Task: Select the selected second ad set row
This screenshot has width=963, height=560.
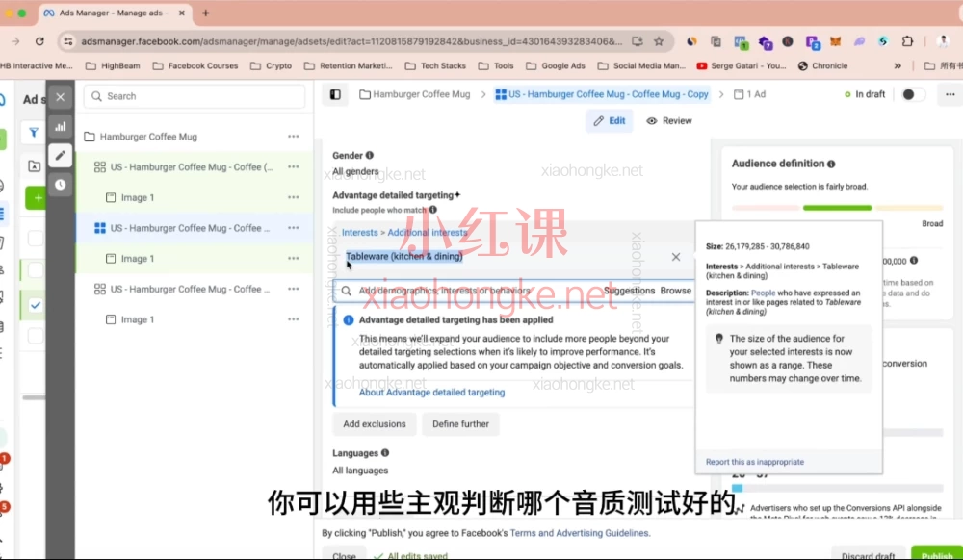Action: point(194,227)
